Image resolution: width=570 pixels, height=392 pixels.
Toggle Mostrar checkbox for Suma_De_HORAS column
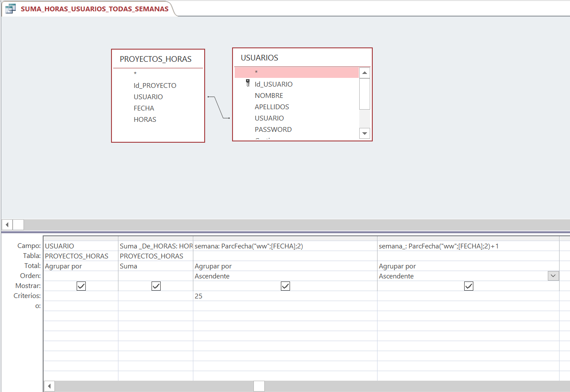tap(156, 286)
